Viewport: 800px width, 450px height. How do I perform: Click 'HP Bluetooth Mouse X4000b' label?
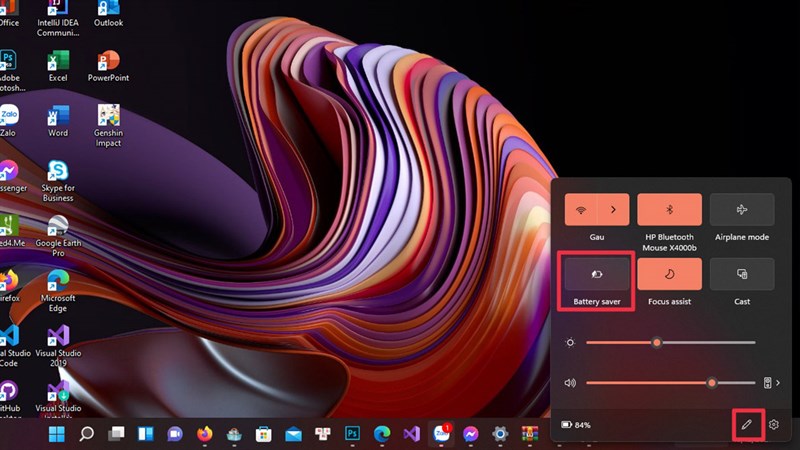tap(669, 242)
